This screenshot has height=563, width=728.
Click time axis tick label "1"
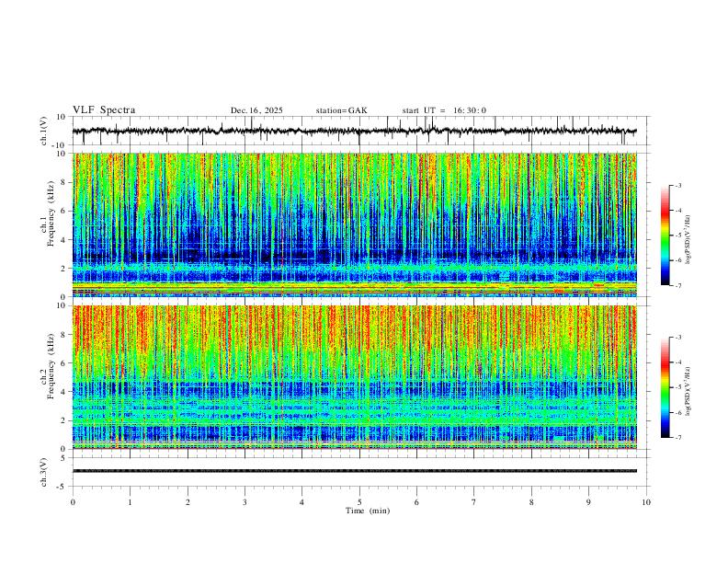[x=130, y=502]
